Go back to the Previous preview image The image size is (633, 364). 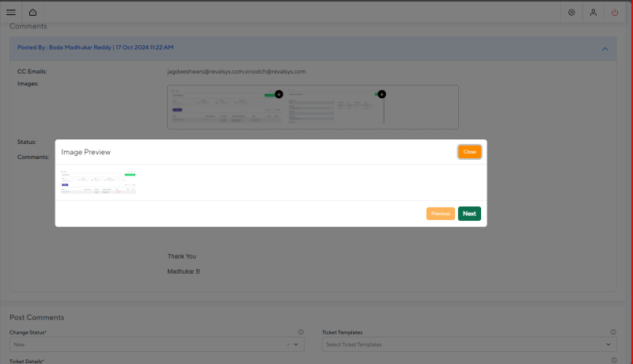click(x=440, y=214)
